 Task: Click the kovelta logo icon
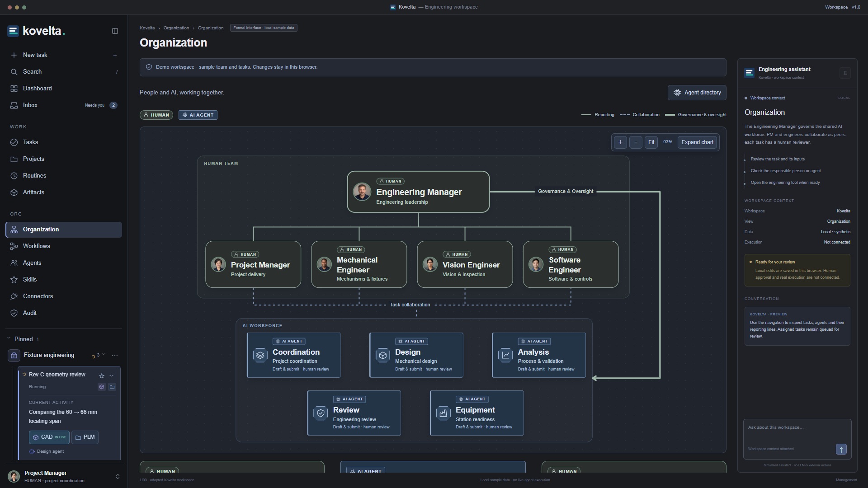pyautogui.click(x=13, y=31)
